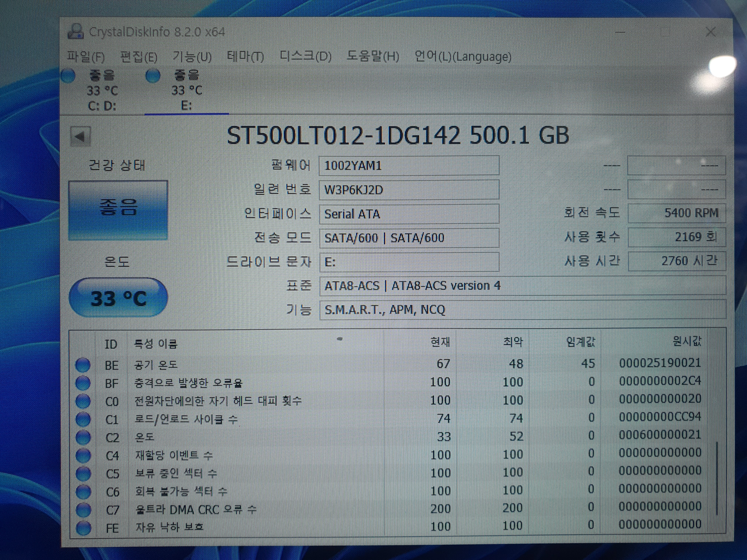Click the firmware field 1002YAM1

409,165
